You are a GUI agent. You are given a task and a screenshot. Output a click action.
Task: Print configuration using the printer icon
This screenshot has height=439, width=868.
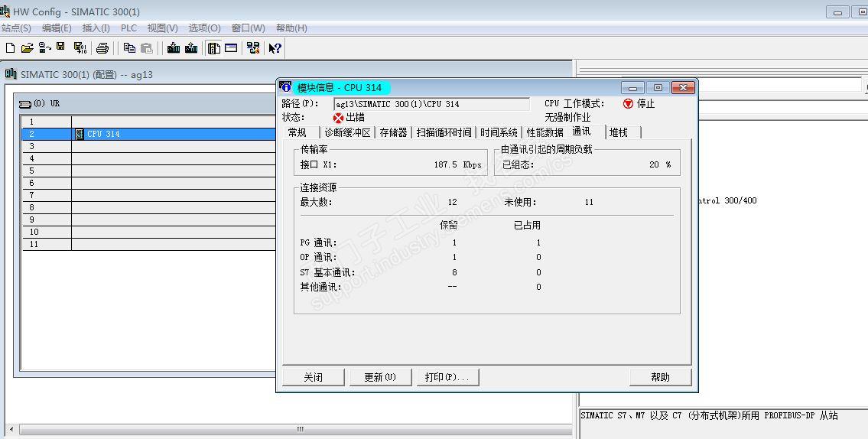102,48
